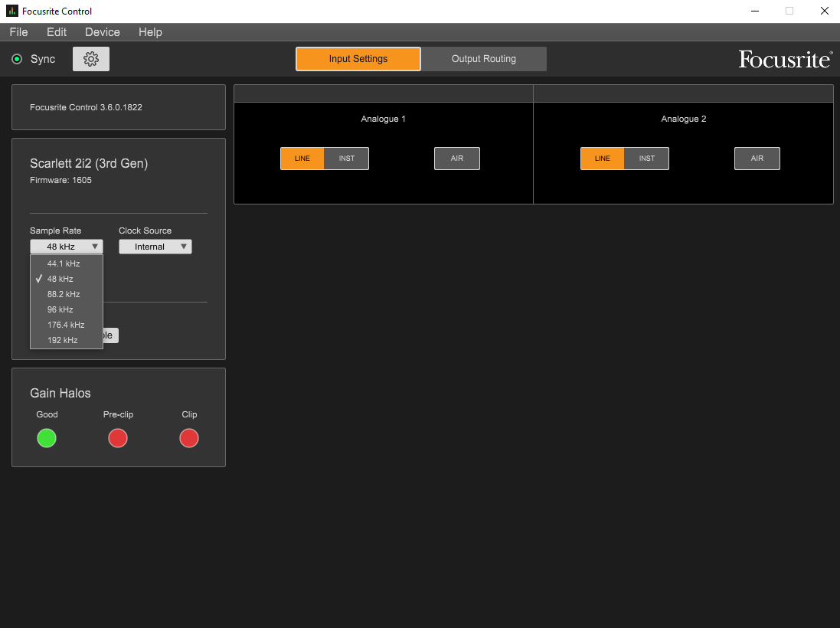Click the Sample Rate label
840x628 pixels.
click(56, 231)
